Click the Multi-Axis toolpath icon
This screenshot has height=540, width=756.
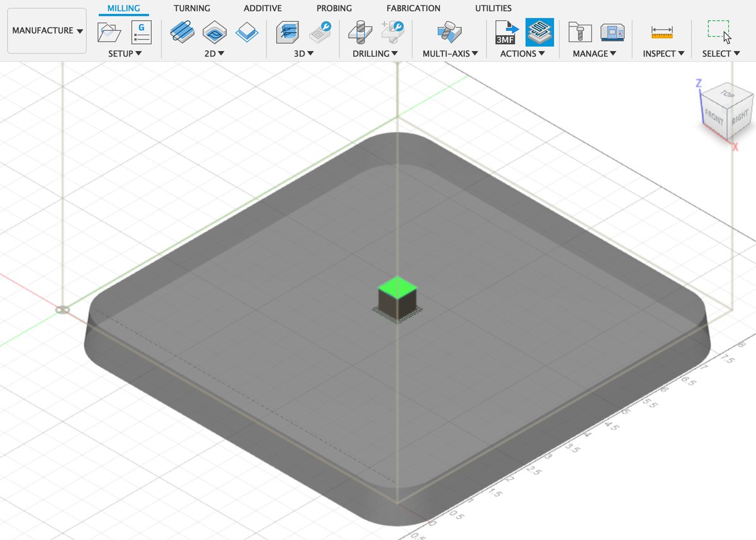pos(450,32)
